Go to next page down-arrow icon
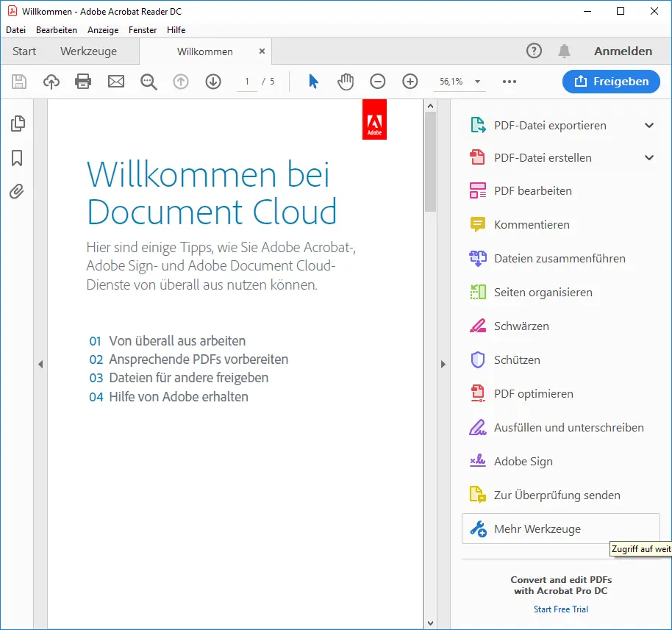The image size is (672, 630). 213,82
